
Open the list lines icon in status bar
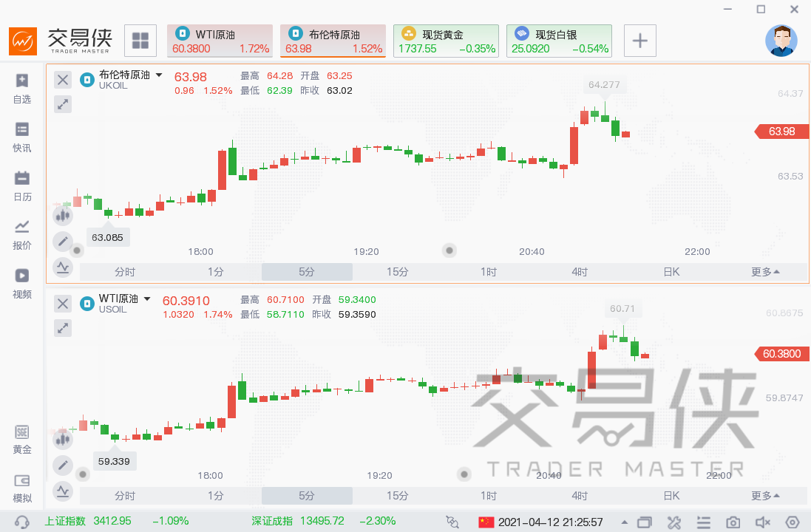(703, 522)
